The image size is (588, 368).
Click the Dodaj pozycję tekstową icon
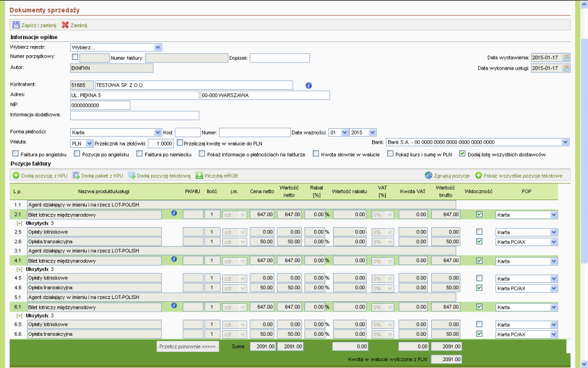click(131, 175)
